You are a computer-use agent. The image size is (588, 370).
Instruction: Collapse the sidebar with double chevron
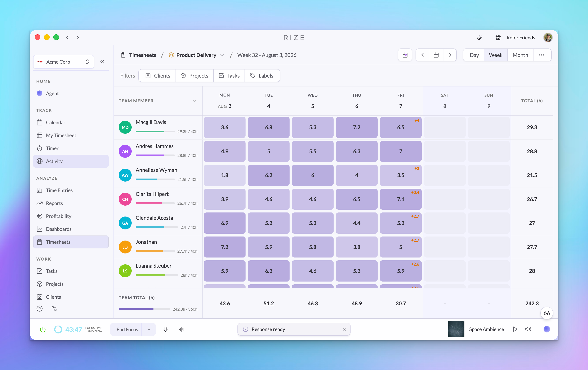click(x=102, y=62)
